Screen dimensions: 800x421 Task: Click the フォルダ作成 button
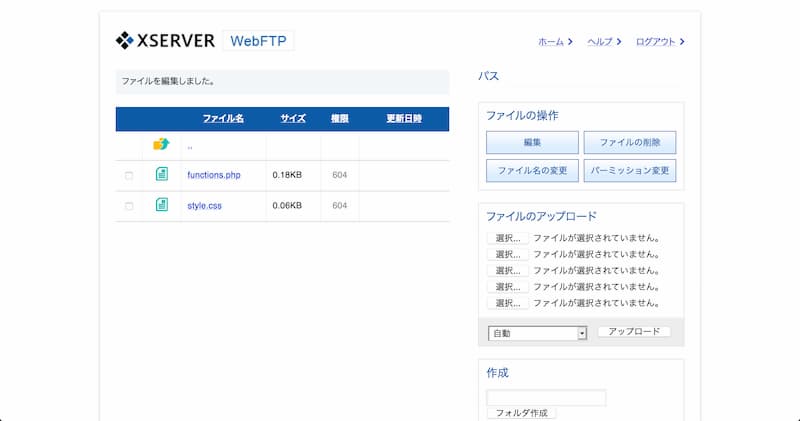click(x=521, y=413)
